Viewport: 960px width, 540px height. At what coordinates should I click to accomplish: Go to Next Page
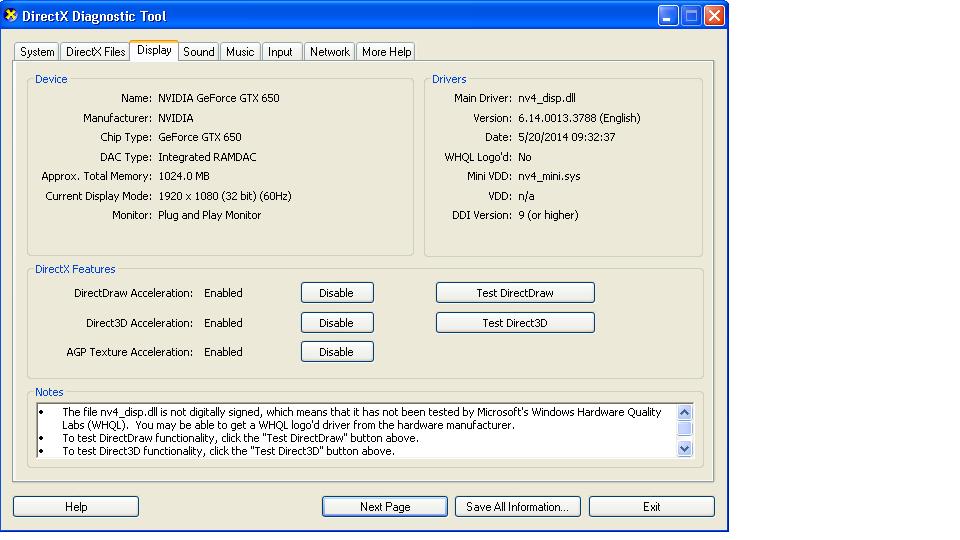pyautogui.click(x=385, y=507)
